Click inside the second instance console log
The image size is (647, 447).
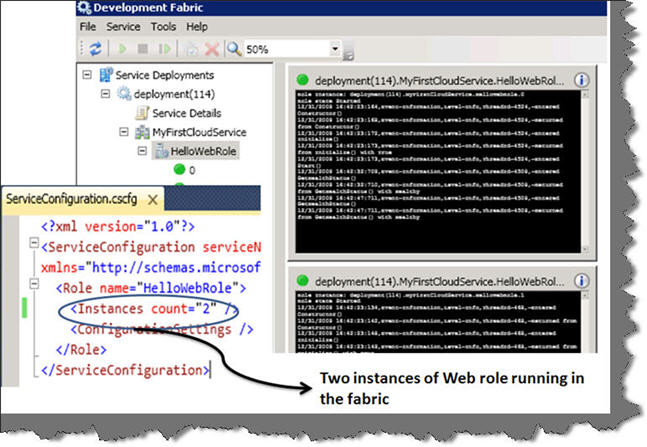pos(438,322)
